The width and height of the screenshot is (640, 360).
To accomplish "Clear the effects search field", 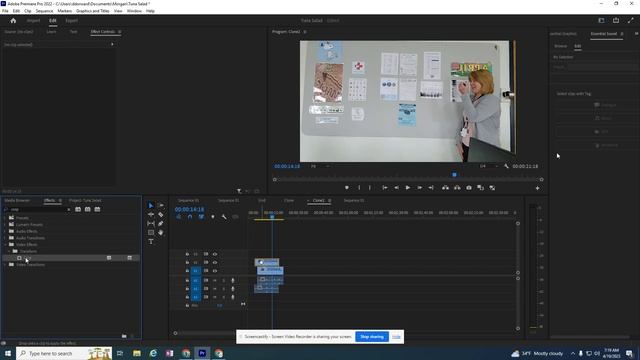I will coord(68,209).
